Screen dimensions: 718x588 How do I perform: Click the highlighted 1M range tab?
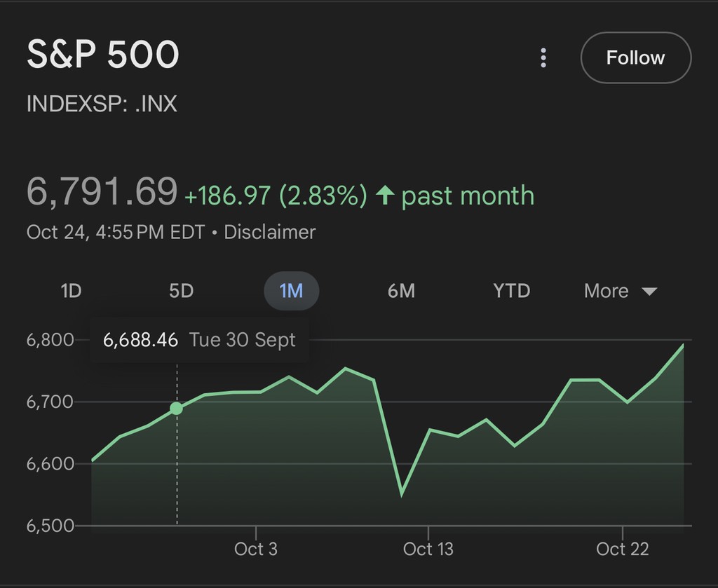coord(291,291)
